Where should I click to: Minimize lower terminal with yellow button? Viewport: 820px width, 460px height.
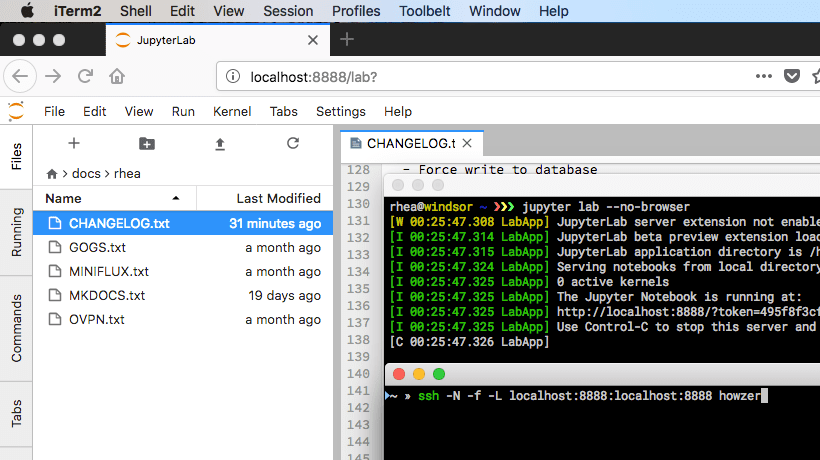pyautogui.click(x=419, y=374)
